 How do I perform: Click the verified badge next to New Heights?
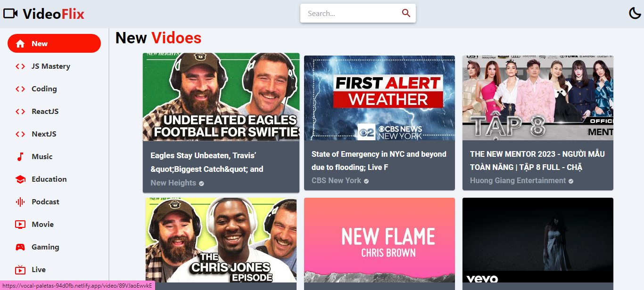click(201, 183)
